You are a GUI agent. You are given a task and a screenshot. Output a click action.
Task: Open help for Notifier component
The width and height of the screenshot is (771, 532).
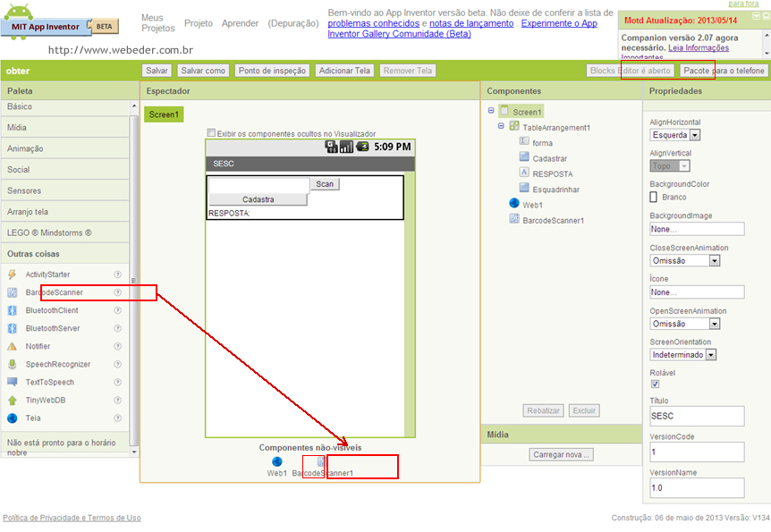coord(118,346)
